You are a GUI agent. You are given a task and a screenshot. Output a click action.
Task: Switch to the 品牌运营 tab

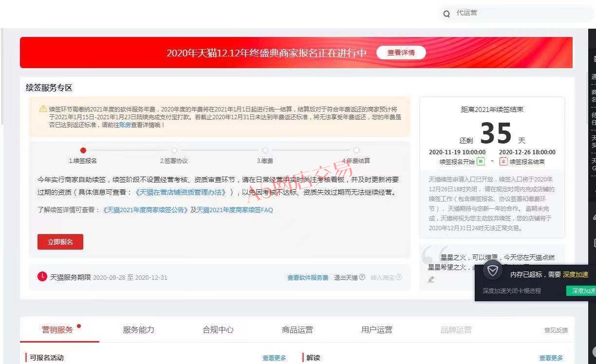[x=456, y=330]
